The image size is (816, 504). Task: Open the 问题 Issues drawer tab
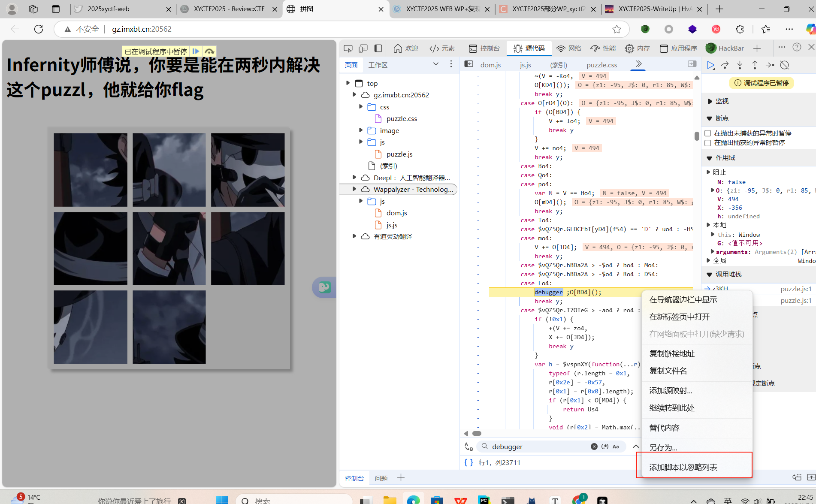coord(381,478)
